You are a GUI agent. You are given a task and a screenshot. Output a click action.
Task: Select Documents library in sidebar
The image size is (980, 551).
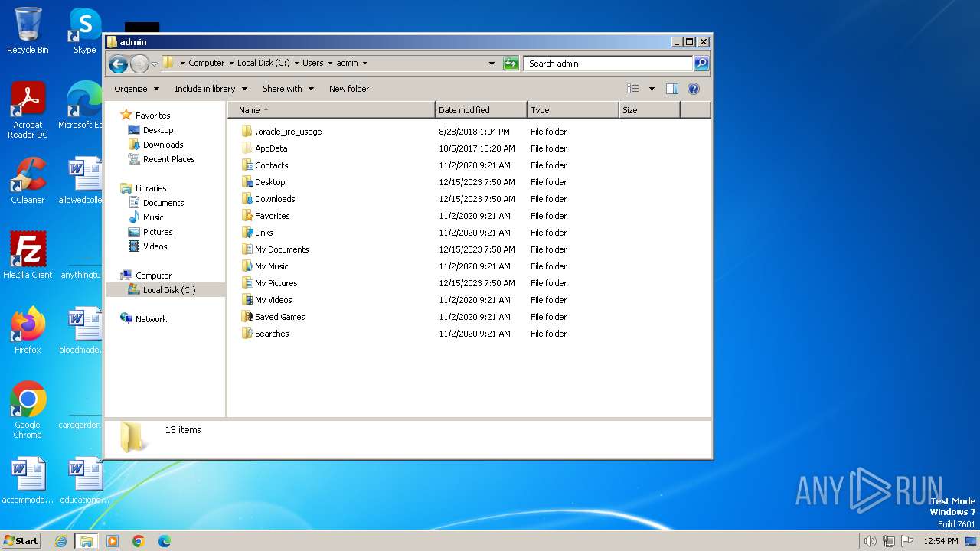[163, 203]
